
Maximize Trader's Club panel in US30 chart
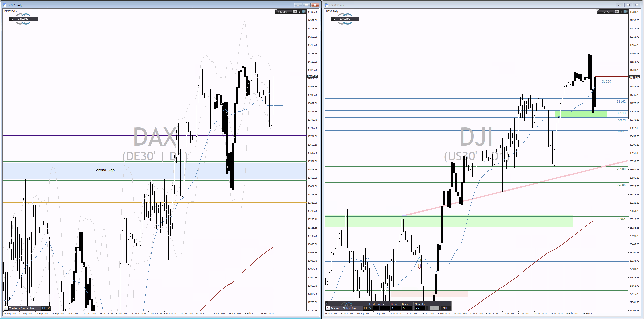point(365,308)
